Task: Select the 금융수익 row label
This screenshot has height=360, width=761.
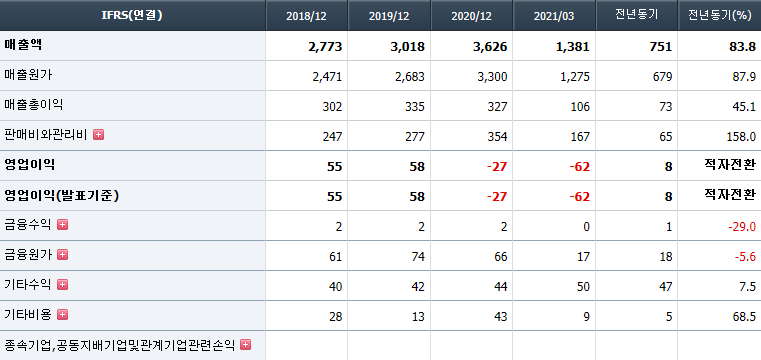Action: (28, 225)
